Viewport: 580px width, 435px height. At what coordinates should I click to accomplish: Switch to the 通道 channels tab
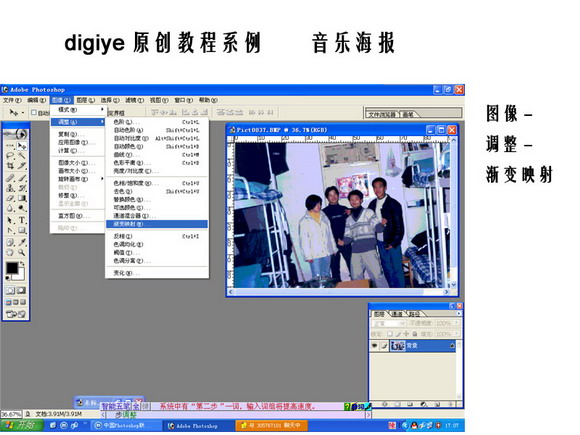pyautogui.click(x=397, y=314)
